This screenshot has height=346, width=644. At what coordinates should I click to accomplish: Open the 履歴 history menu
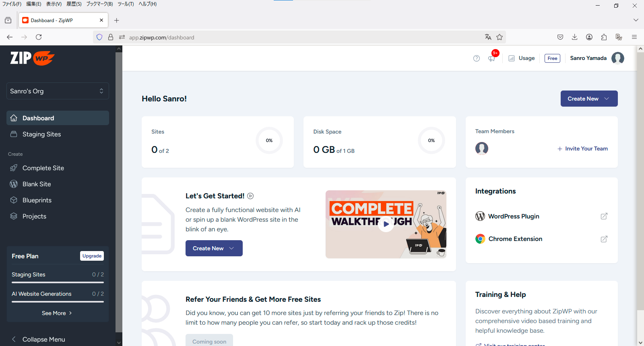tap(74, 4)
